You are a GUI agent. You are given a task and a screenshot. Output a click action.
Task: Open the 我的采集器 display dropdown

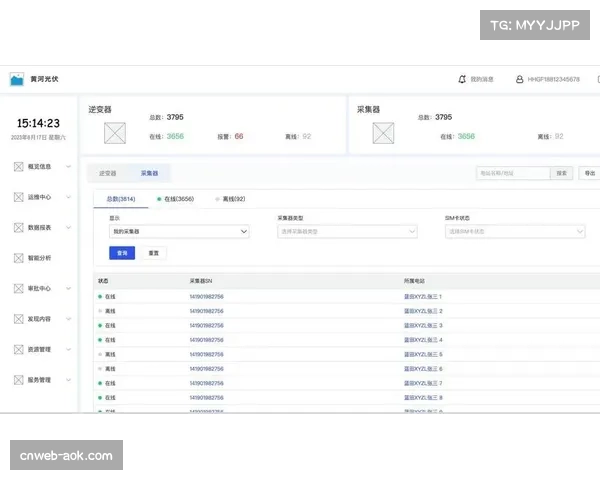coord(179,231)
